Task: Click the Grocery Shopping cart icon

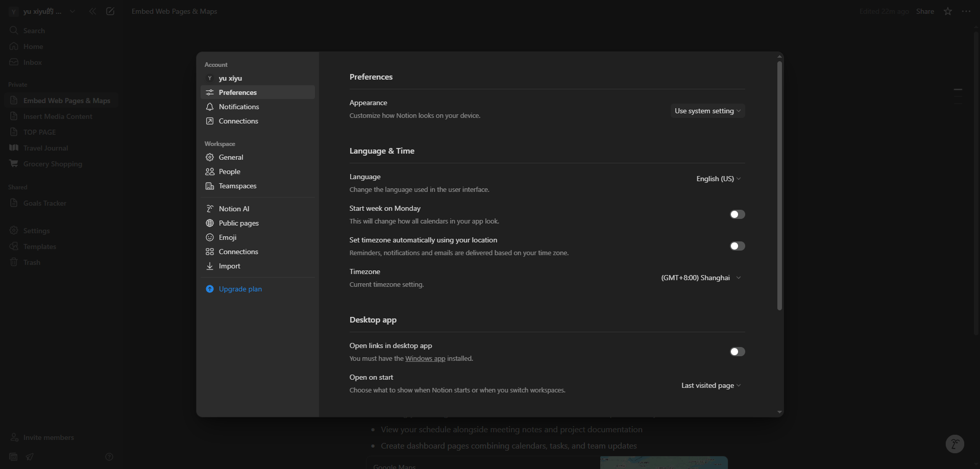Action: (14, 164)
